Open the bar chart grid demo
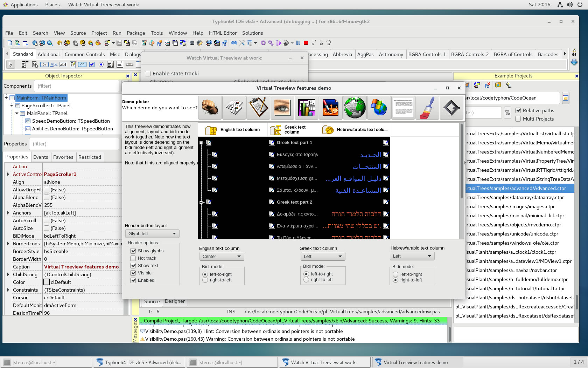The height and width of the screenshot is (368, 588). coord(307,108)
